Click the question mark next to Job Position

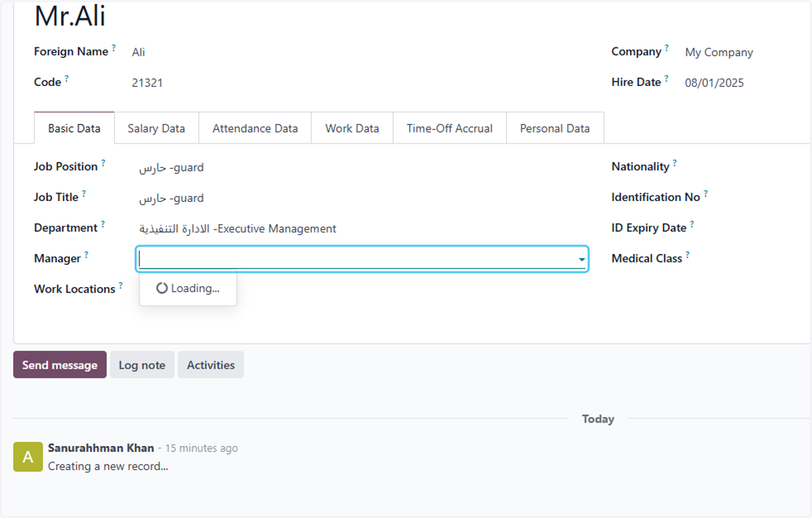tap(104, 163)
